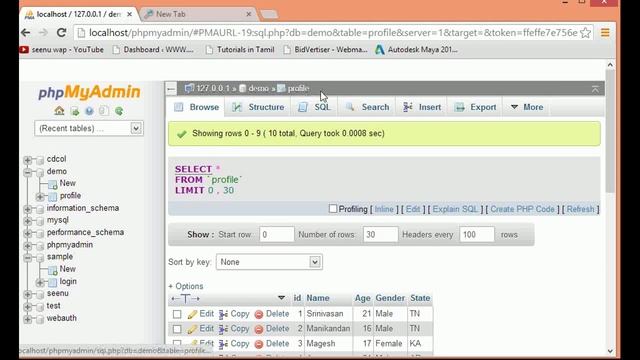
Task: Click the demo breadcrumb in top bar
Action: pyautogui.click(x=258, y=88)
